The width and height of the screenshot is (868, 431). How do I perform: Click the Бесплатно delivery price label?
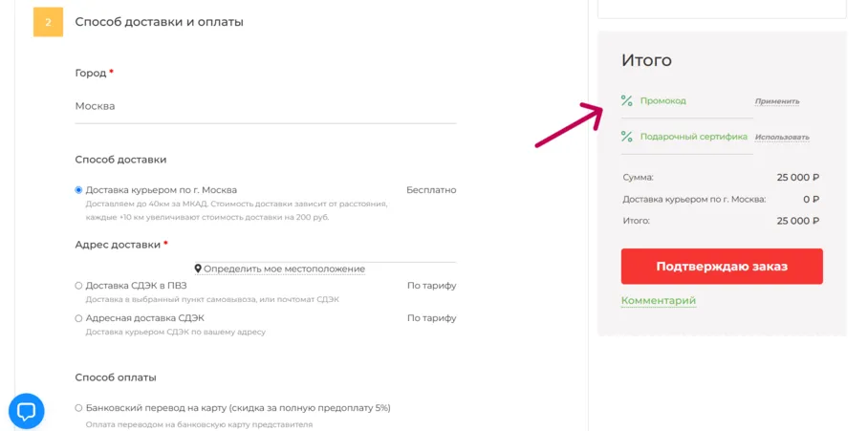pos(431,190)
